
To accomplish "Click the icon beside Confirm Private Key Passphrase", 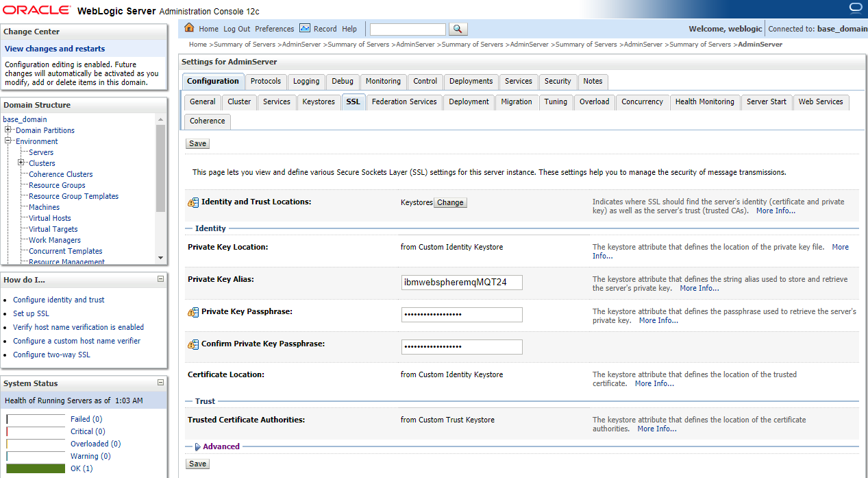I will 193,344.
